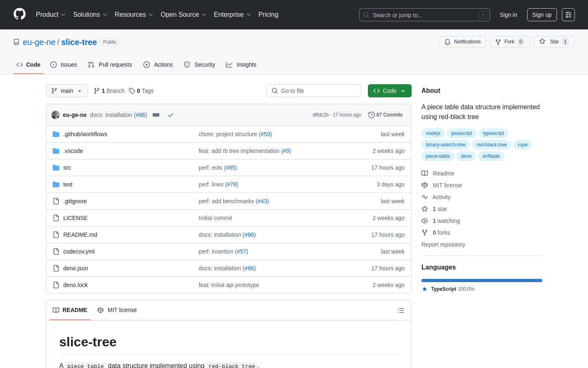Click Report repository link
The width and height of the screenshot is (588, 368).
[443, 245]
